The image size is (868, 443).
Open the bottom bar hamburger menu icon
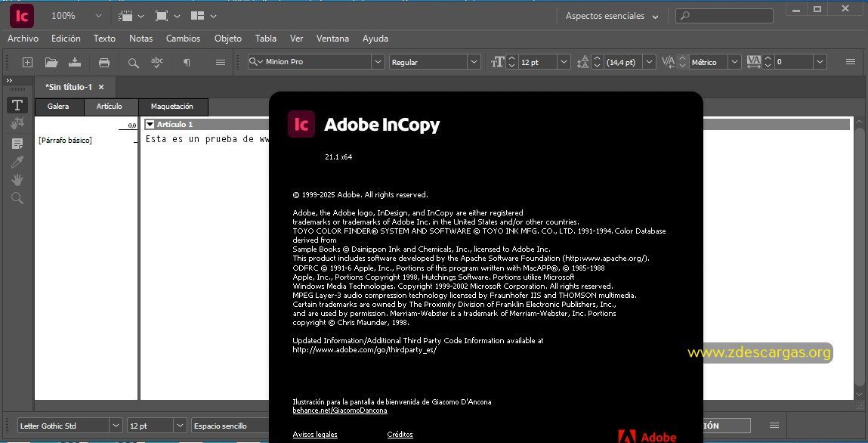click(x=774, y=426)
